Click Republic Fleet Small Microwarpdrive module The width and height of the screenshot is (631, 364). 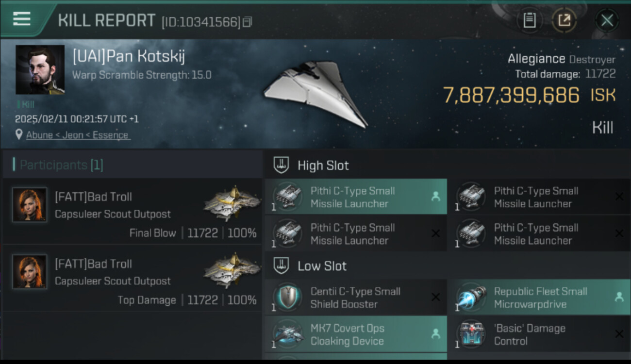coord(538,298)
